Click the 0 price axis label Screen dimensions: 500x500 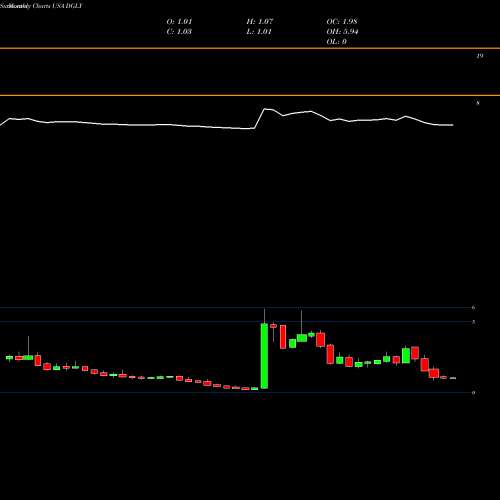pyautogui.click(x=473, y=393)
